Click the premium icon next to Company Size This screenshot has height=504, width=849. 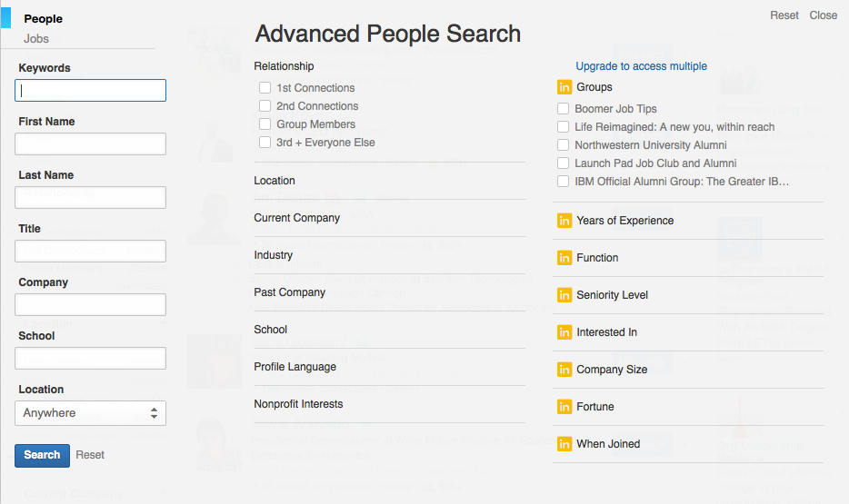(x=564, y=370)
